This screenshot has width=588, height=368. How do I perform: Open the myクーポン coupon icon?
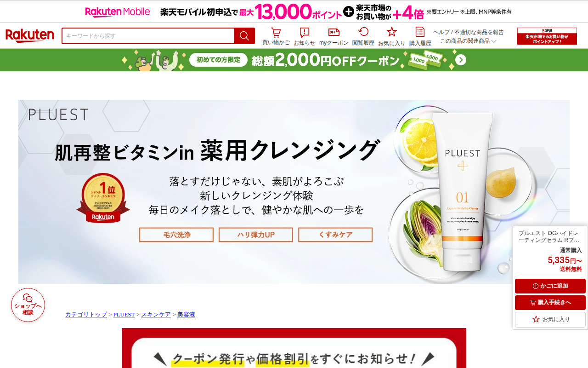(x=334, y=36)
